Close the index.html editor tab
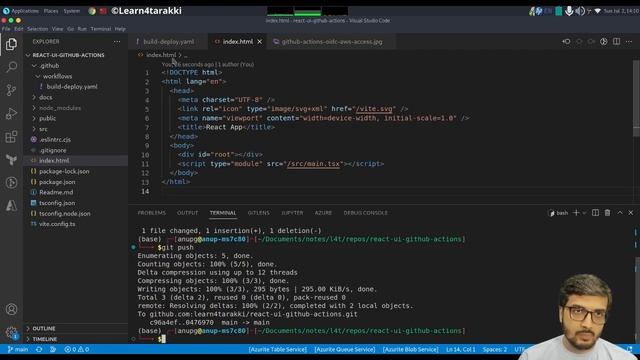 click(260, 42)
